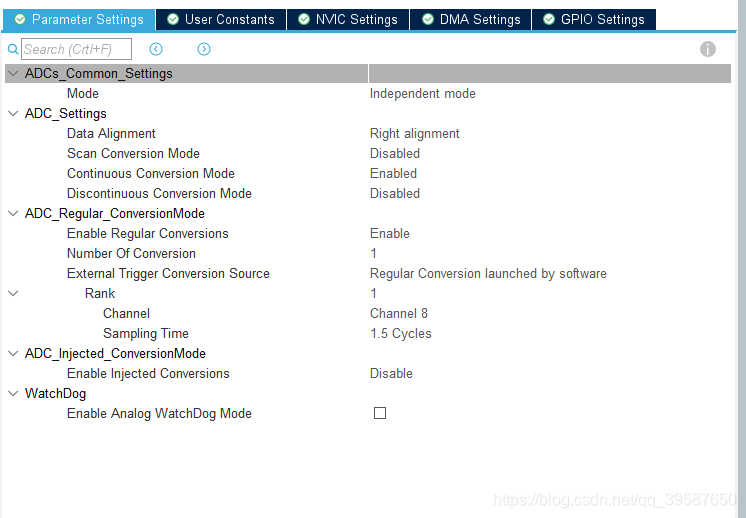The image size is (746, 518).
Task: Select the Enable Injected Conversions label
Action: (x=148, y=373)
